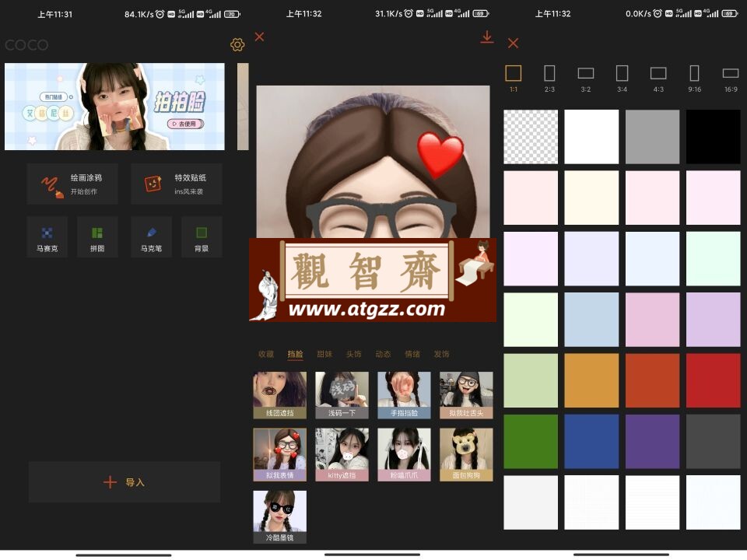Tap the 导入 import button

coord(124,482)
